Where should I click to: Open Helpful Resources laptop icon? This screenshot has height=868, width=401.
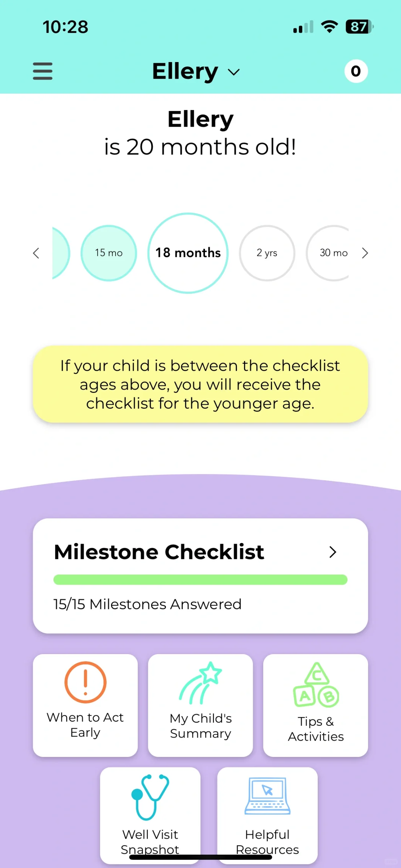(x=267, y=796)
